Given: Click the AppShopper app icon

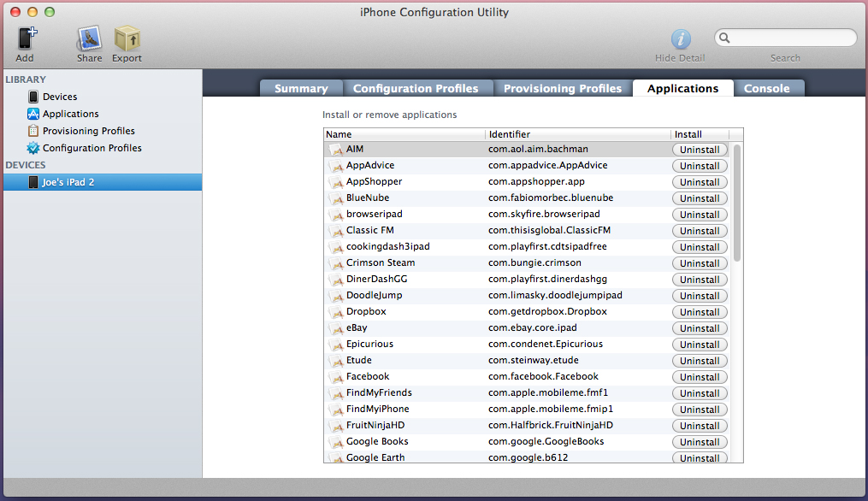Looking at the screenshot, I should (x=335, y=182).
